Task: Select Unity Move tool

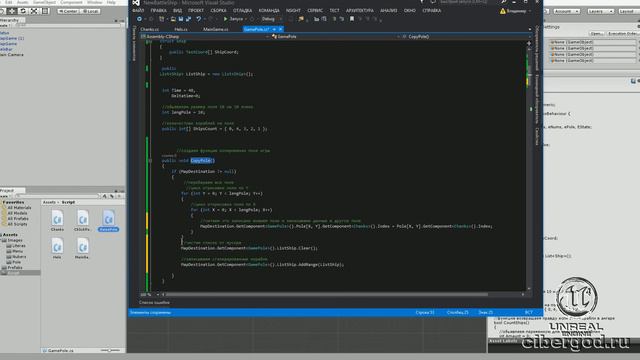Action: [x=12, y=11]
